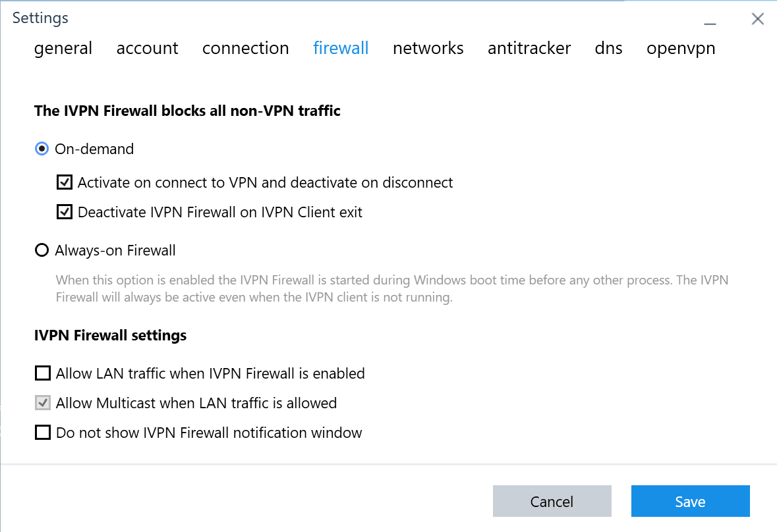Open the networks tab
The image size is (777, 532).
click(x=428, y=48)
